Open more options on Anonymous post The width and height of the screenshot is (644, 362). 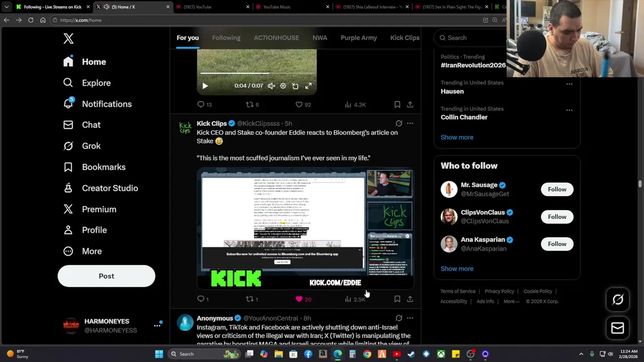point(410,318)
